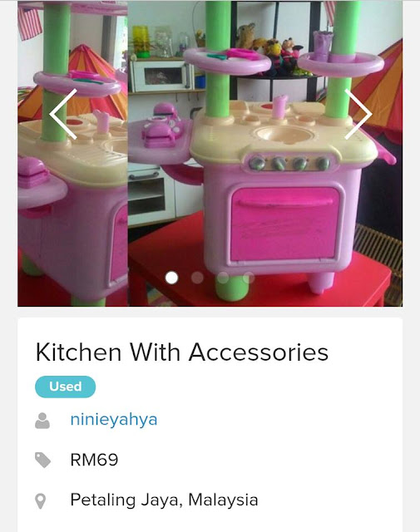Jump to the second photo via carousel dot
Viewport: 420px width, 532px height.
(197, 278)
